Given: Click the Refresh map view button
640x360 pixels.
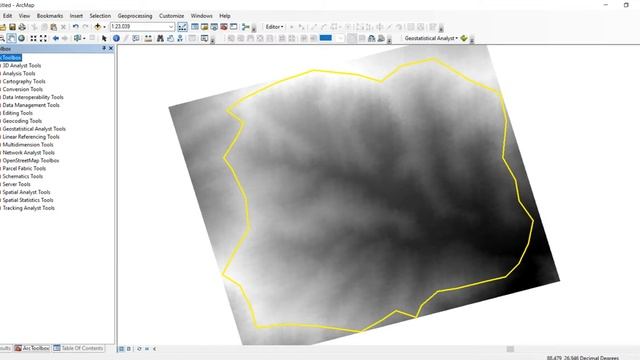Looking at the screenshot, I should (x=139, y=349).
